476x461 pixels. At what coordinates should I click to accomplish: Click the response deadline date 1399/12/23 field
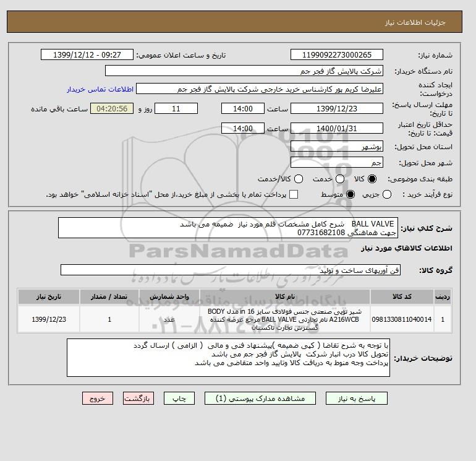pyautogui.click(x=337, y=108)
